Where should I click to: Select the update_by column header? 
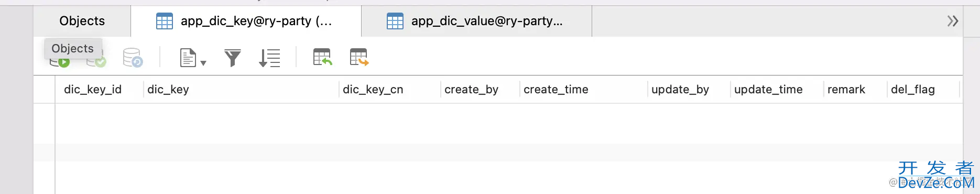point(680,89)
